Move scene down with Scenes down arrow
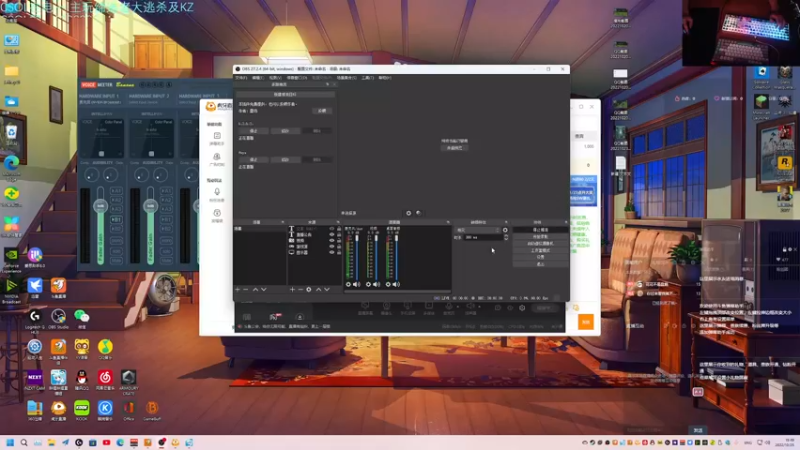This screenshot has height=450, width=800. click(264, 289)
